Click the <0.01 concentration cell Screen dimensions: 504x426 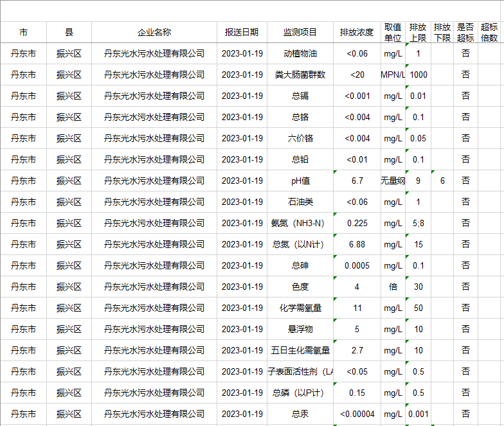point(357,159)
